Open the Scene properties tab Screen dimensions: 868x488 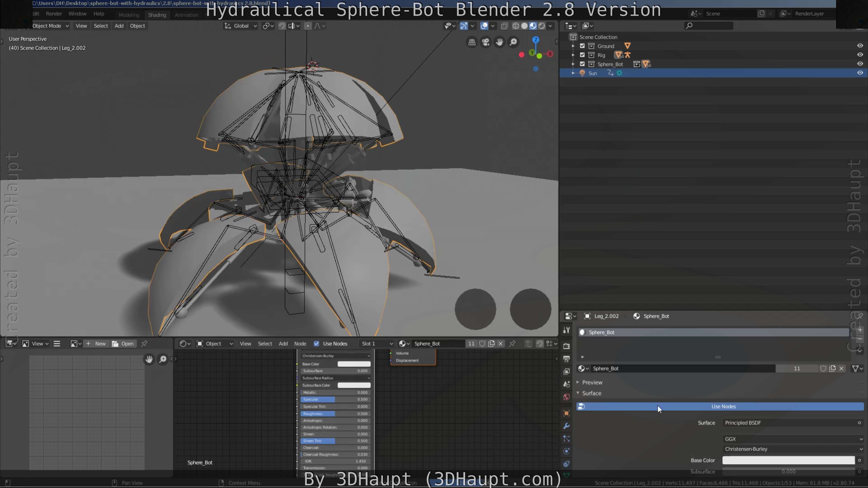[x=566, y=384]
